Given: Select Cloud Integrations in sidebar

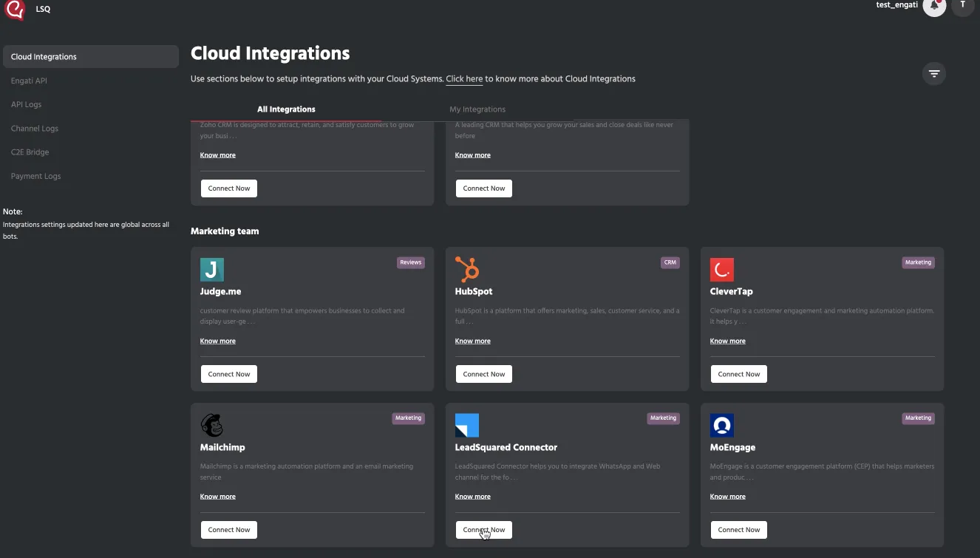Looking at the screenshot, I should pos(91,57).
